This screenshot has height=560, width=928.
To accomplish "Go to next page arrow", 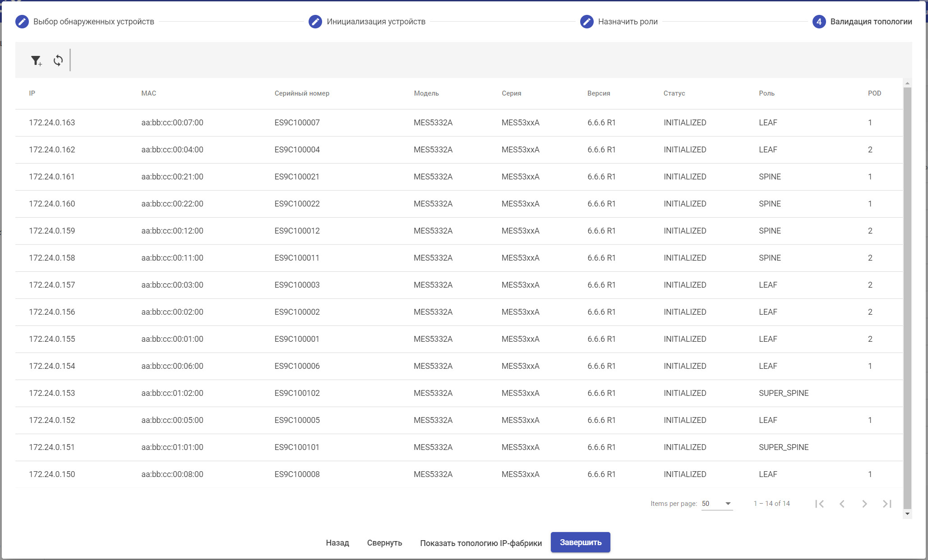I will click(x=864, y=504).
